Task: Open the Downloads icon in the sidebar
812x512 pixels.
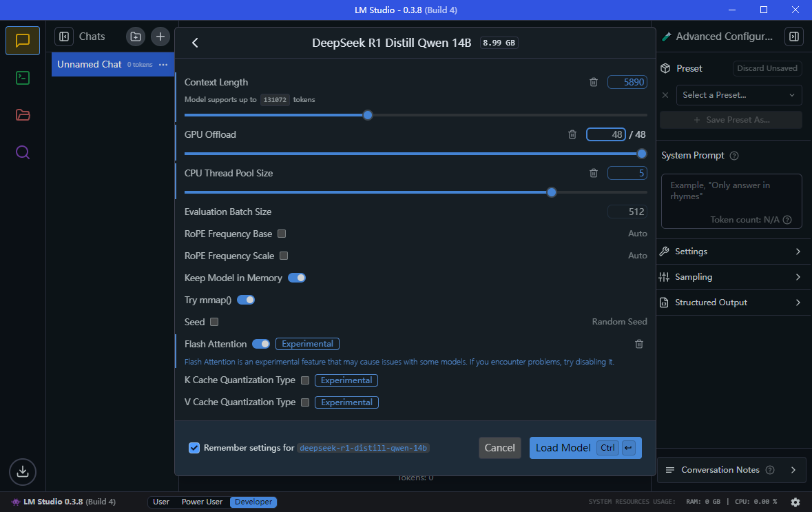Action: pos(22,471)
